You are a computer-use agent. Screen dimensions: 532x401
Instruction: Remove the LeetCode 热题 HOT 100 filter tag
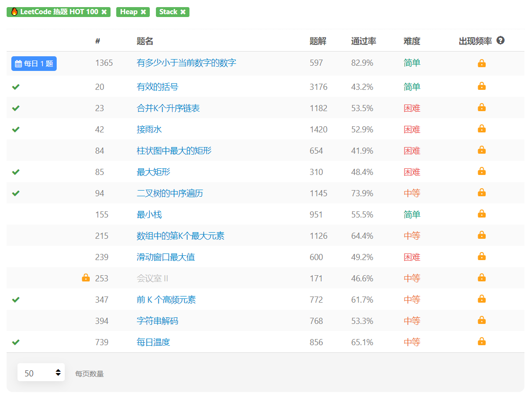tap(104, 12)
